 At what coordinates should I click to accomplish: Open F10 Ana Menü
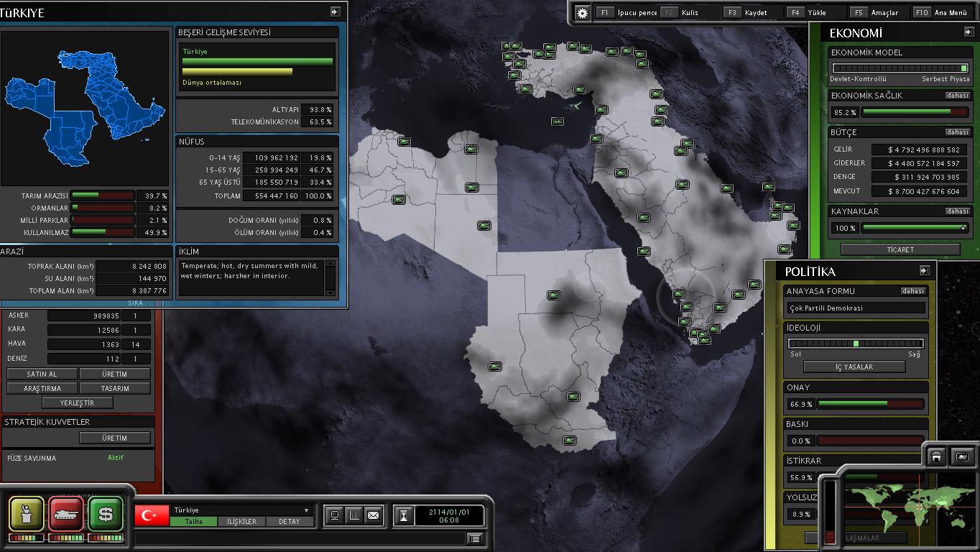941,13
